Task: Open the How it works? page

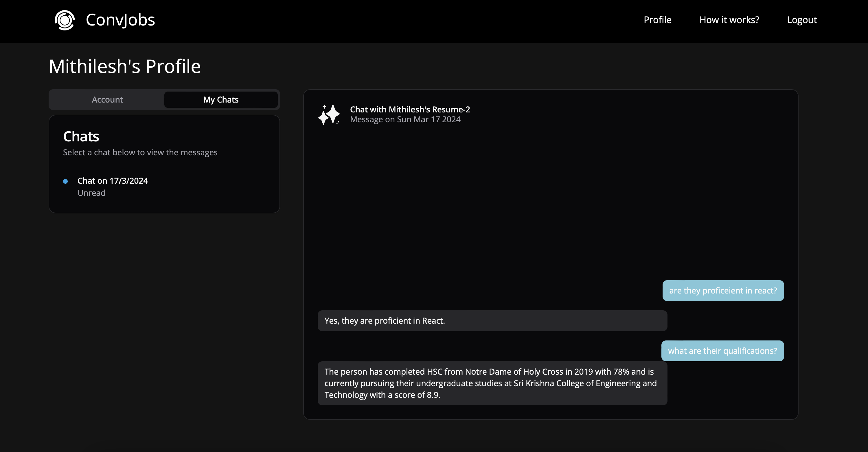Action: pos(729,20)
